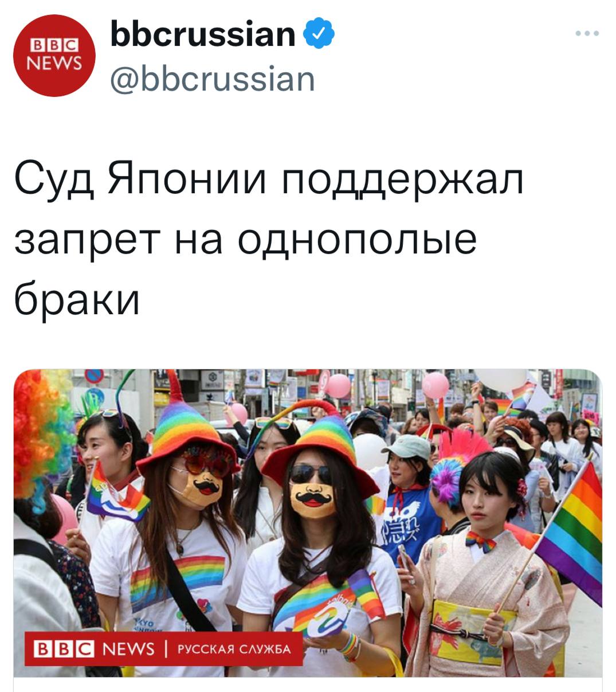Open the link card below the photo

[308, 685]
